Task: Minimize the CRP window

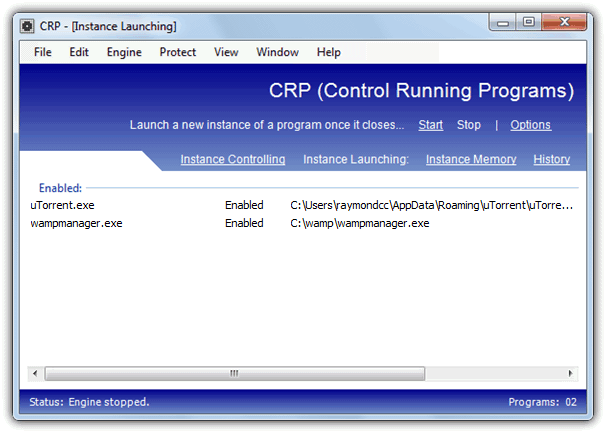Action: pyautogui.click(x=502, y=22)
